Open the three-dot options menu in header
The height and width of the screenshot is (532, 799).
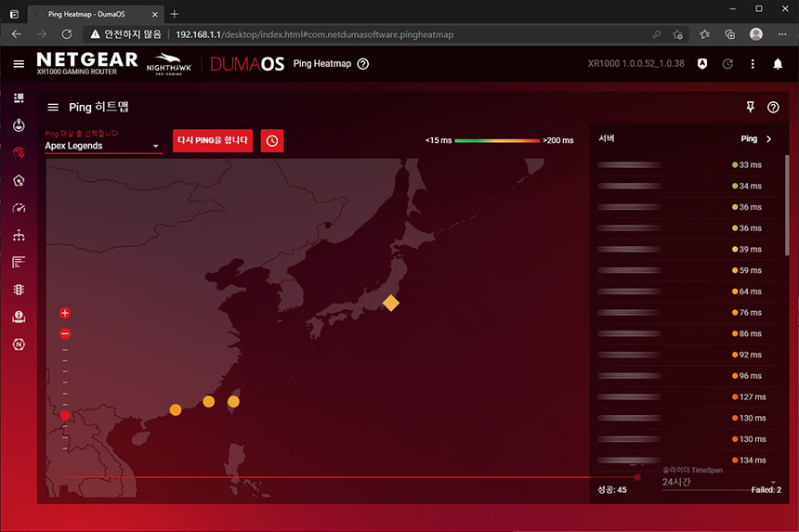click(753, 64)
